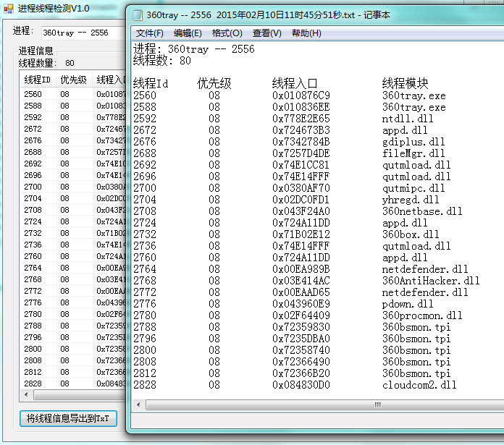Click address 0x778E2E65 in Notepad
Screen dimensions: 504x445
301,119
